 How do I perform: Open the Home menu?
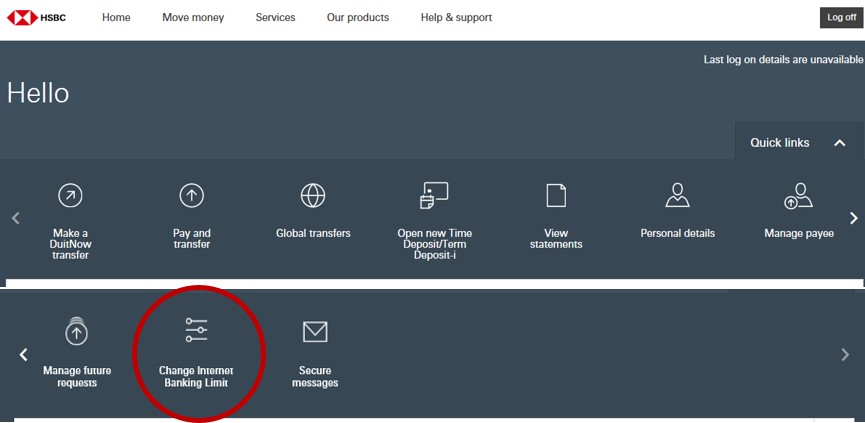pos(116,18)
